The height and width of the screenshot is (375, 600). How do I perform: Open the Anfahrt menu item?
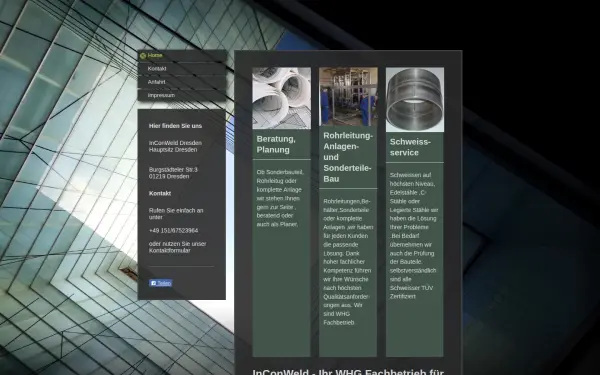click(182, 82)
